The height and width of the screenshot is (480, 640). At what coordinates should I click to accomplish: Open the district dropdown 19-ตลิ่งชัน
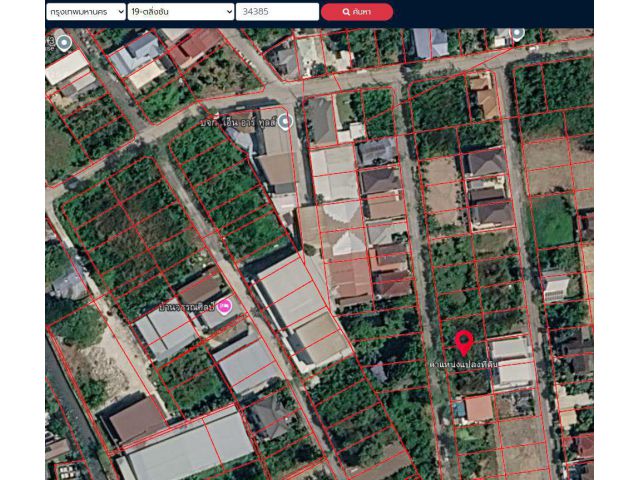point(181,12)
